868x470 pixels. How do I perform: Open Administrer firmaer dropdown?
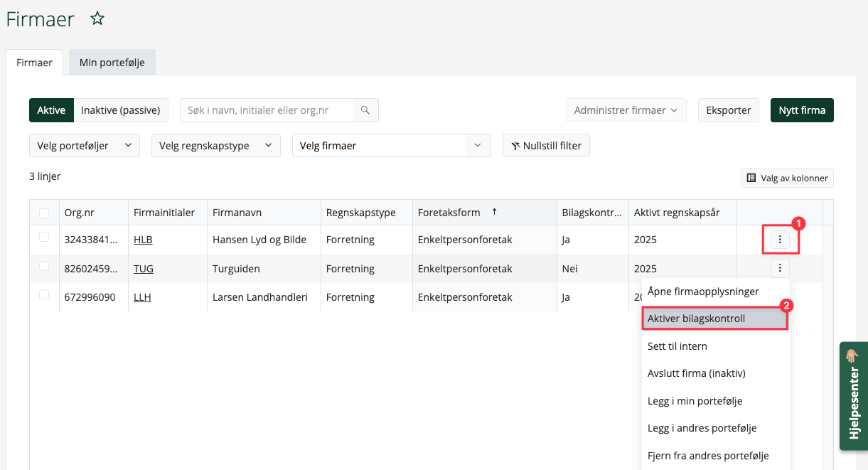pyautogui.click(x=626, y=110)
